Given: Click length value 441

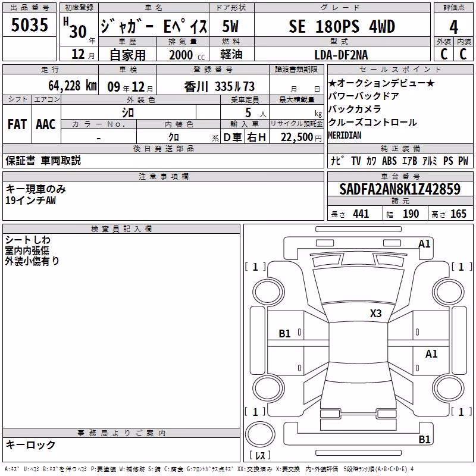Looking at the screenshot, I should click(x=361, y=214).
